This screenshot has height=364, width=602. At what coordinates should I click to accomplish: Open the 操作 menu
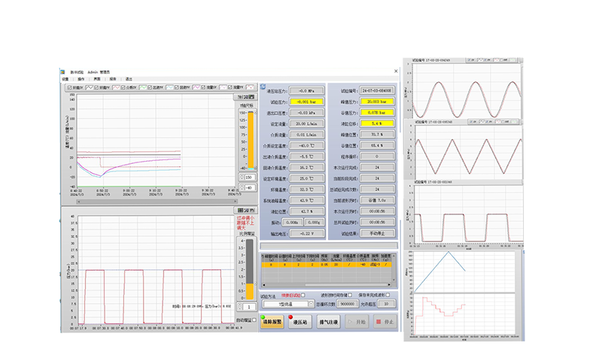(81, 78)
